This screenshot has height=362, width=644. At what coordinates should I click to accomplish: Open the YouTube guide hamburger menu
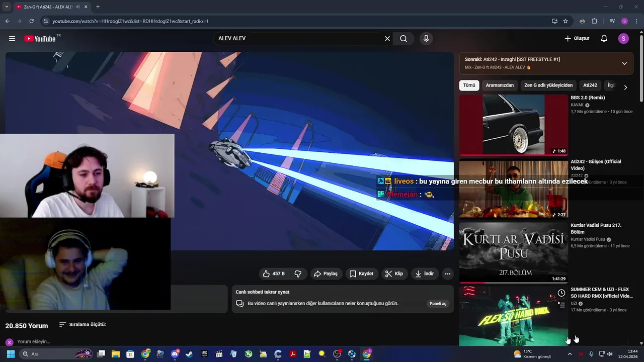tap(12, 39)
